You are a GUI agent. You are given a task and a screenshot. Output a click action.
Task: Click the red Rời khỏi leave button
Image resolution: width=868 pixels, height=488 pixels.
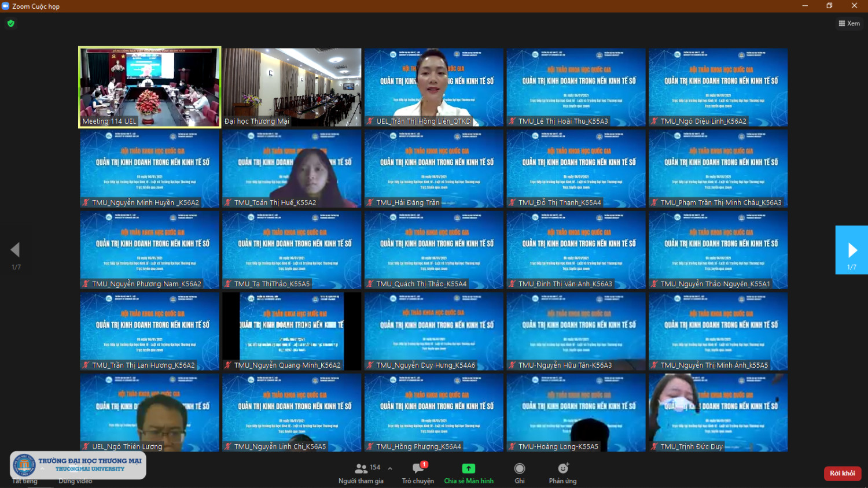pyautogui.click(x=842, y=473)
